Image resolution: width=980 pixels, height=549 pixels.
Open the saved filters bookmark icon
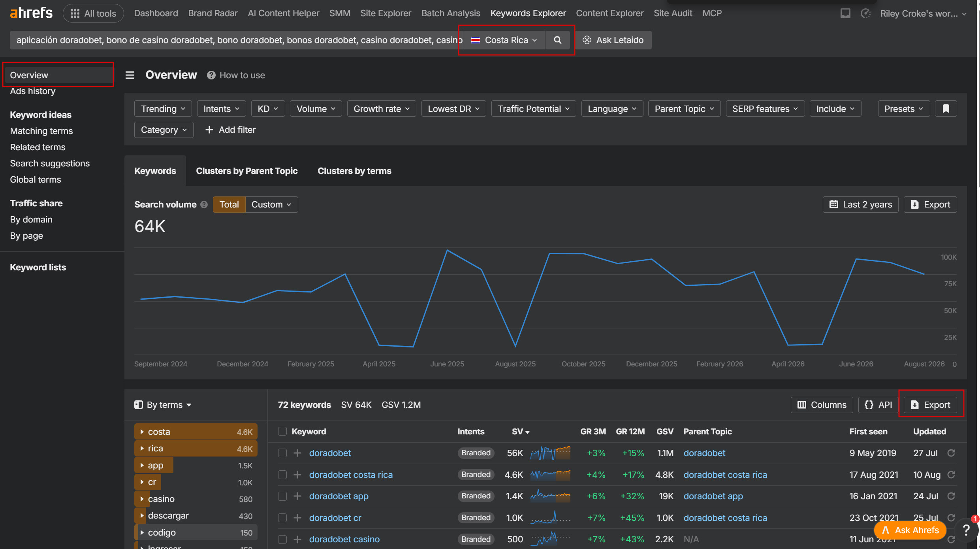tap(946, 109)
